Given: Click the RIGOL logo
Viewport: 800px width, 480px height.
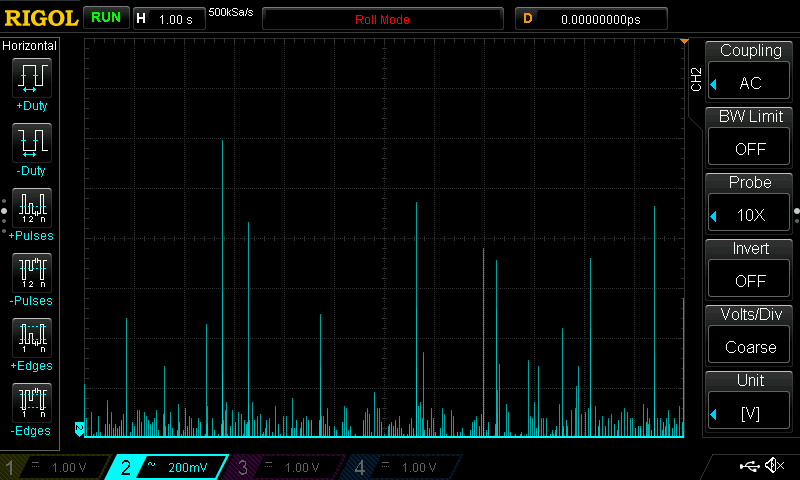Looking at the screenshot, I should point(41,18).
